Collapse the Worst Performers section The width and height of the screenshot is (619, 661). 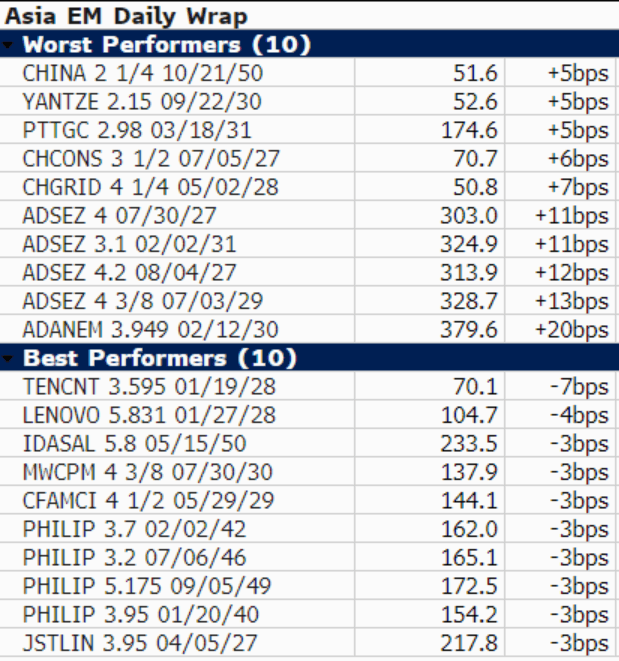[x=10, y=45]
